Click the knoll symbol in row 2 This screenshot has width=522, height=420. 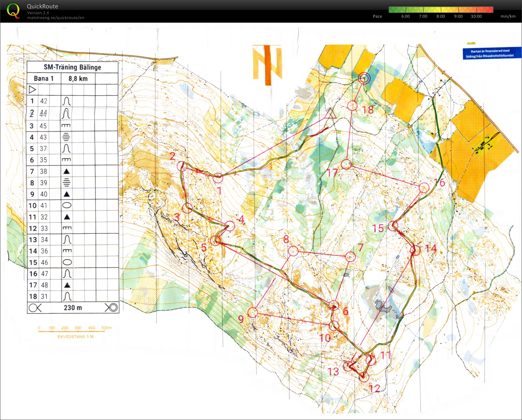66,113
